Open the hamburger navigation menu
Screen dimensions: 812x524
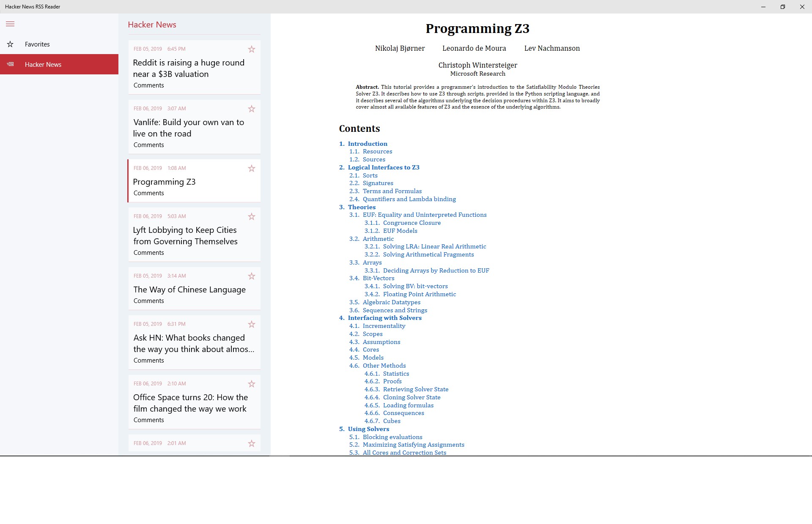[10, 24]
